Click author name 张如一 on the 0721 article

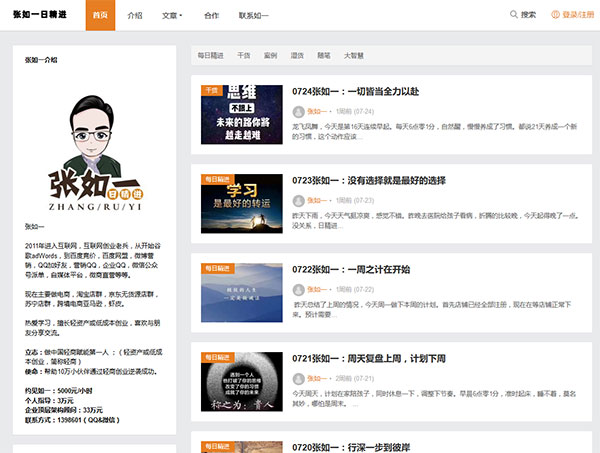coord(317,379)
